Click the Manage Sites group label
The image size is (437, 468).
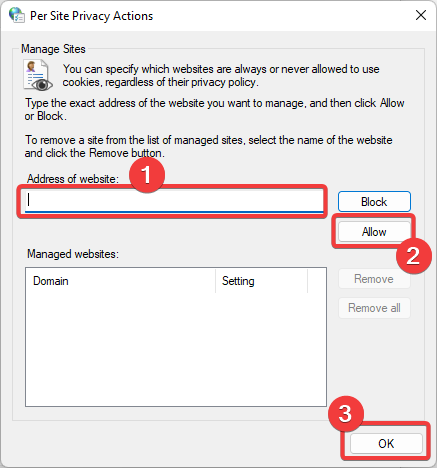click(x=53, y=49)
